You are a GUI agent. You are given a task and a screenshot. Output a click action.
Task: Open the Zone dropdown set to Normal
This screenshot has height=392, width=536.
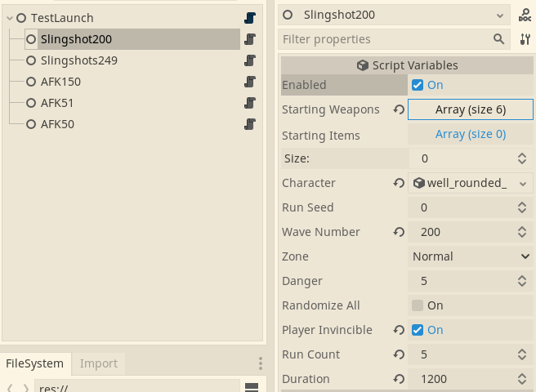click(471, 256)
